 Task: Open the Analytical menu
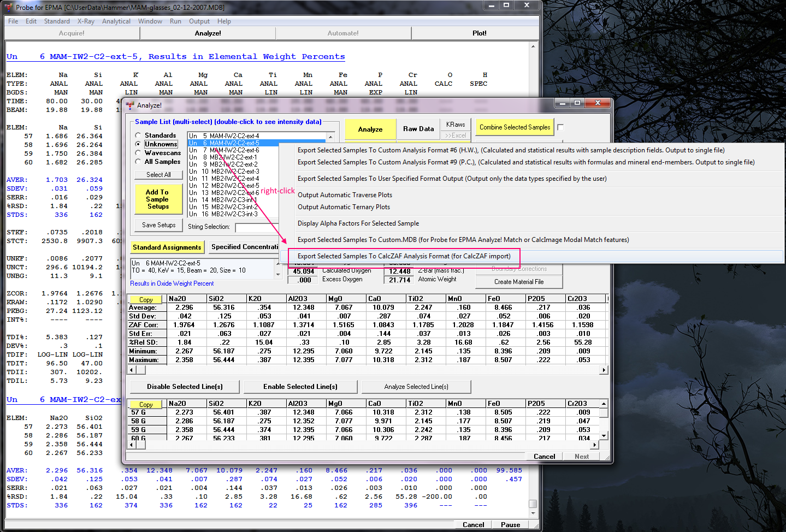pyautogui.click(x=116, y=21)
